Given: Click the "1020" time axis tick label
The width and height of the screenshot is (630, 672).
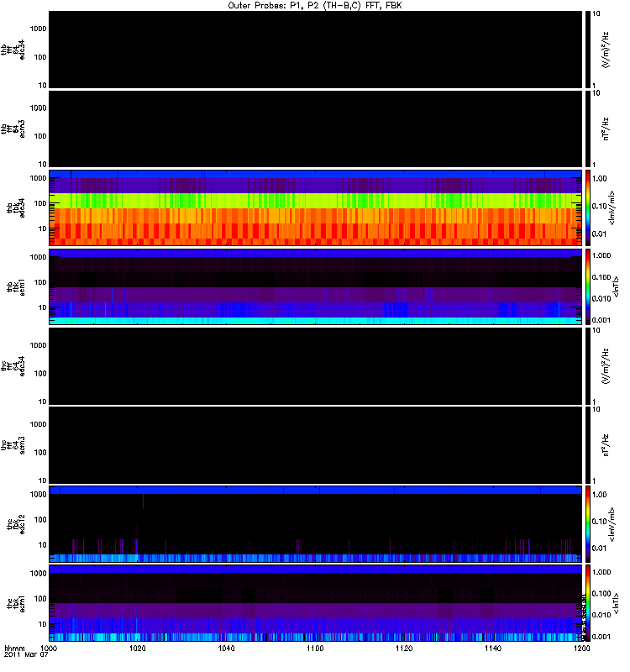Looking at the screenshot, I should (138, 648).
